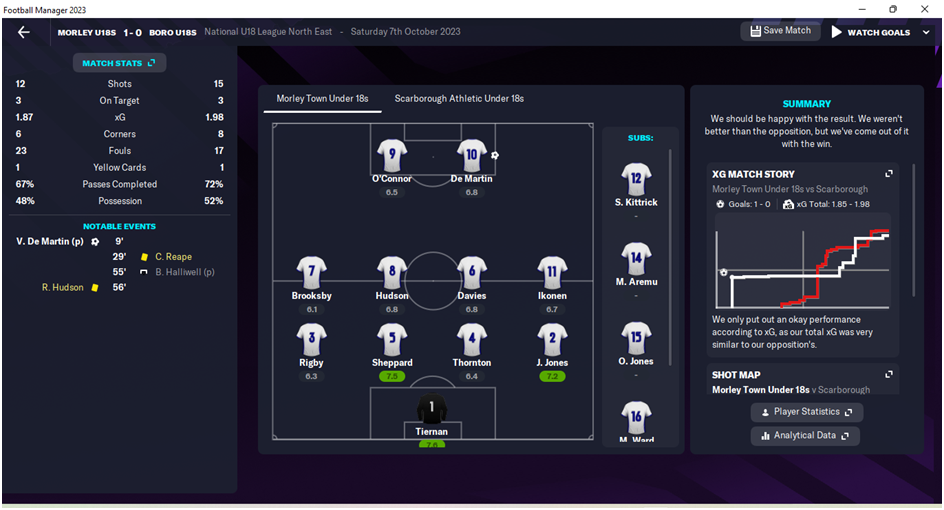
Task: Click yellow card icon beside R. Hudson
Action: [95, 288]
